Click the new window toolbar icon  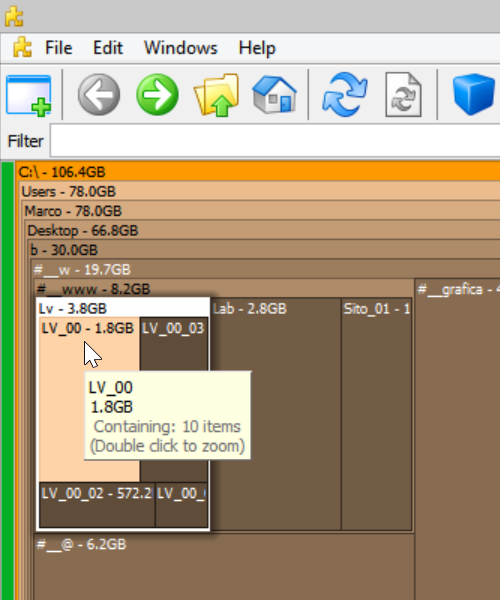[28, 95]
